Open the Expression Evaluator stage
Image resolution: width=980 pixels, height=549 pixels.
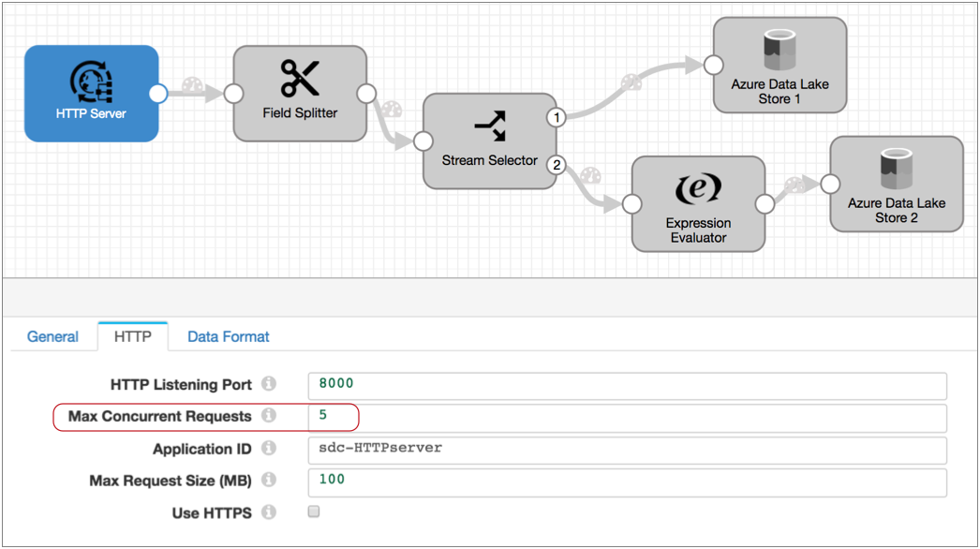[698, 204]
